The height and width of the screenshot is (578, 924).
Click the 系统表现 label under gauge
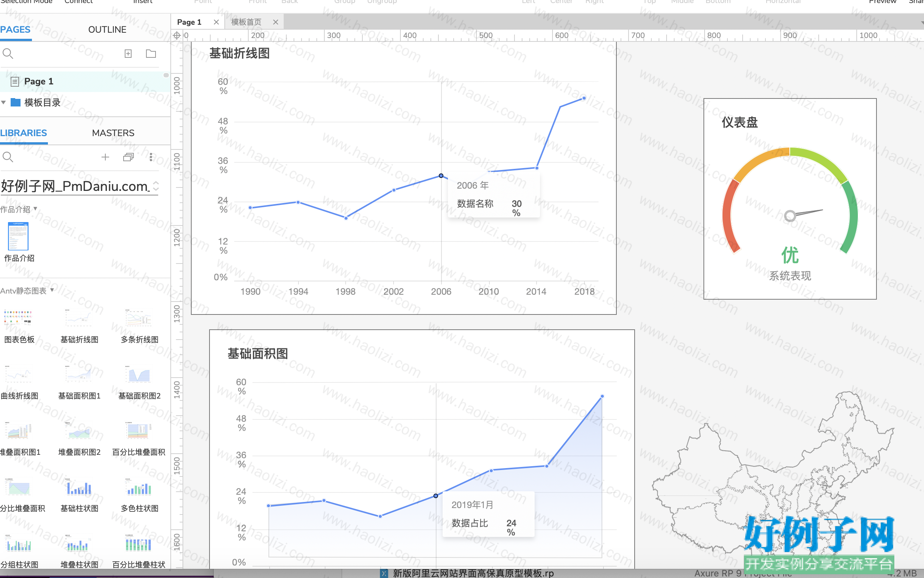pyautogui.click(x=790, y=276)
